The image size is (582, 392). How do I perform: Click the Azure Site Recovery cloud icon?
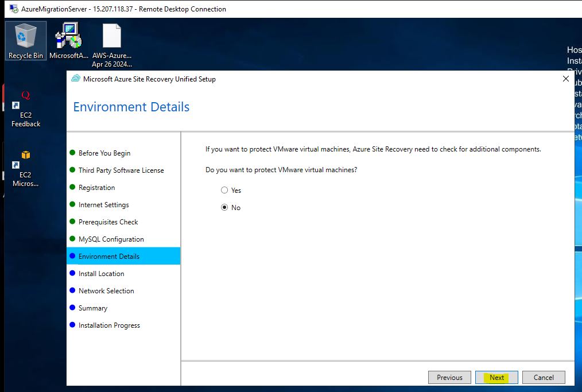(x=76, y=79)
